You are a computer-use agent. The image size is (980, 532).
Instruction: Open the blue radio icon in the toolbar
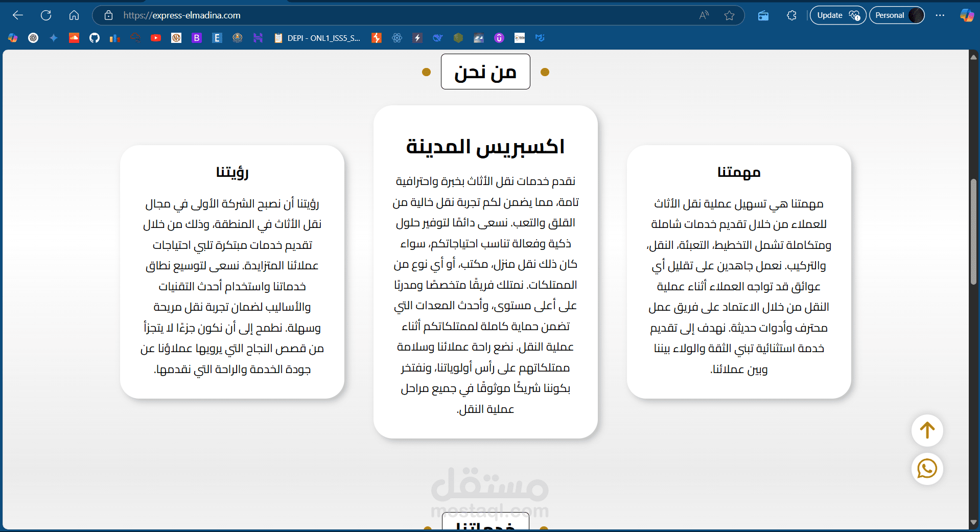[x=763, y=15]
